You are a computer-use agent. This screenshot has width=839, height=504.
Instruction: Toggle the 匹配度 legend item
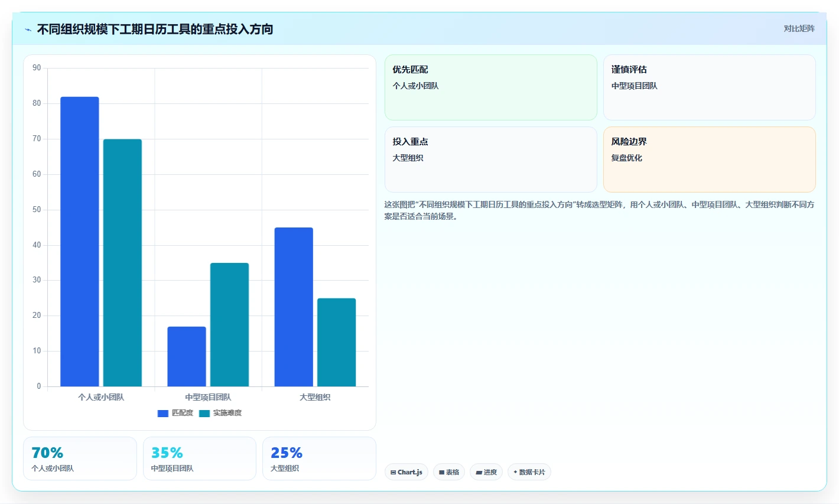tap(175, 413)
